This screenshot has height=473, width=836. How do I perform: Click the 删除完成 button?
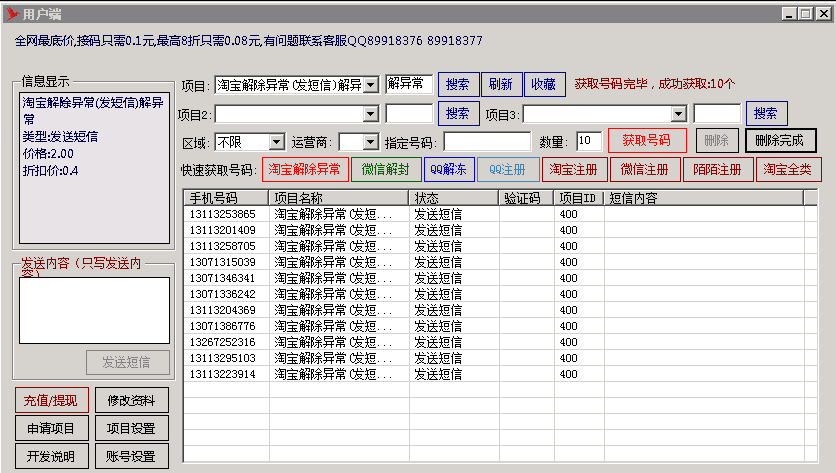pos(781,141)
